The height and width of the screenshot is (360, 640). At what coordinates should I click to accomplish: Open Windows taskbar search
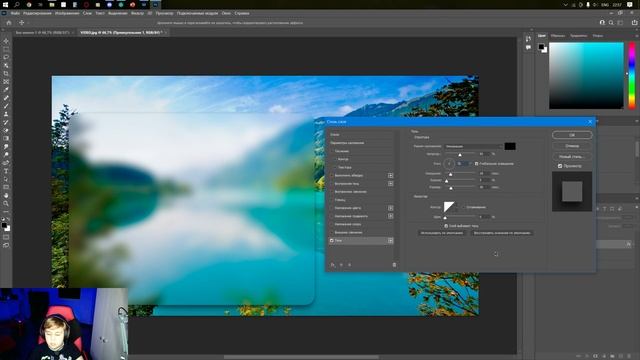click(17, 4)
